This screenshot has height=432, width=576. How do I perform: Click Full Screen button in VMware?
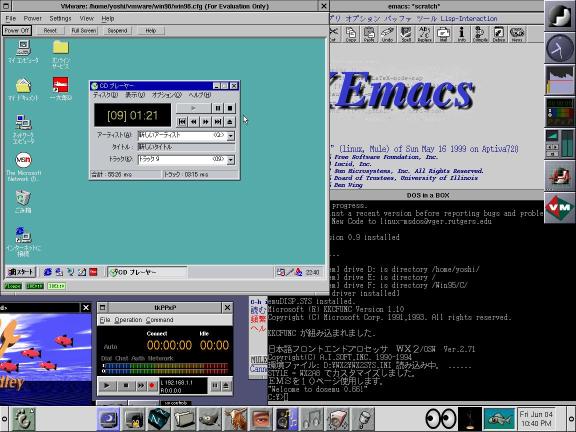click(x=84, y=30)
